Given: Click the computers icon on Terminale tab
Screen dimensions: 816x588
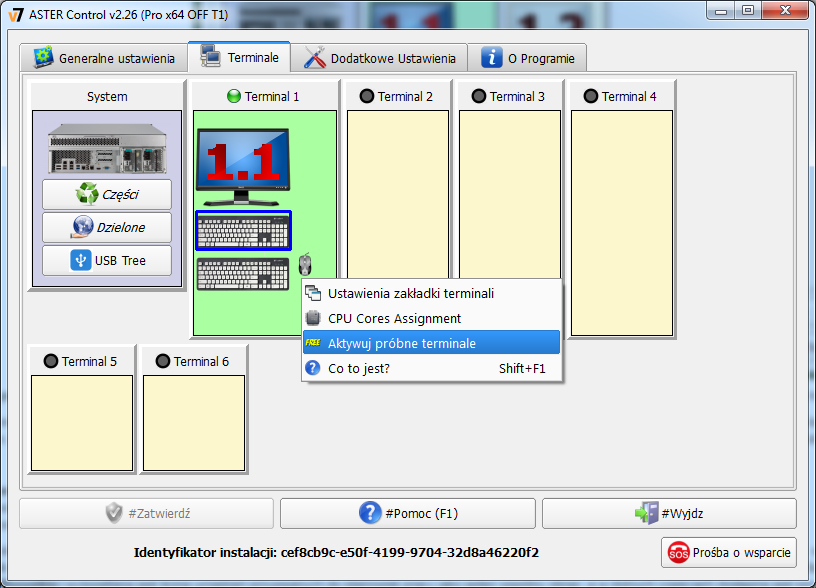Looking at the screenshot, I should [211, 56].
